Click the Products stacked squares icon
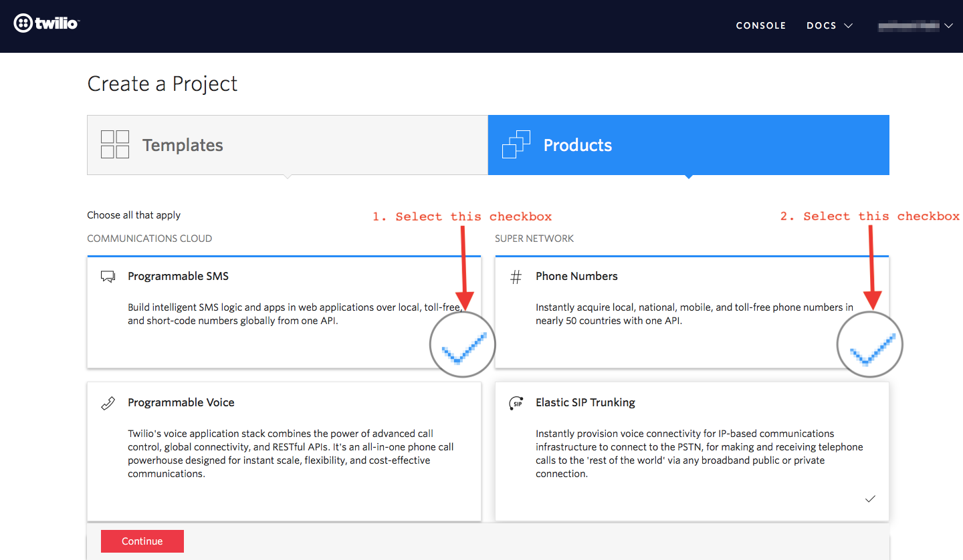The image size is (963, 560). [x=516, y=144]
